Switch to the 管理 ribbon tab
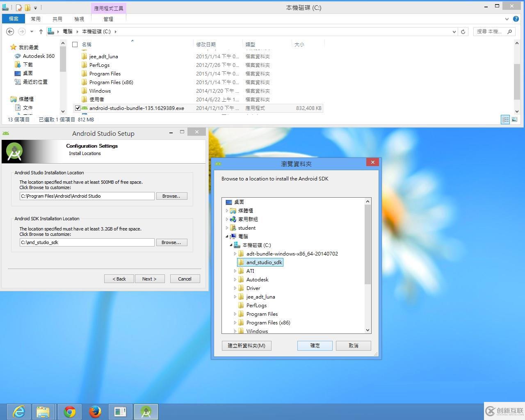The width and height of the screenshot is (525, 420). [108, 19]
